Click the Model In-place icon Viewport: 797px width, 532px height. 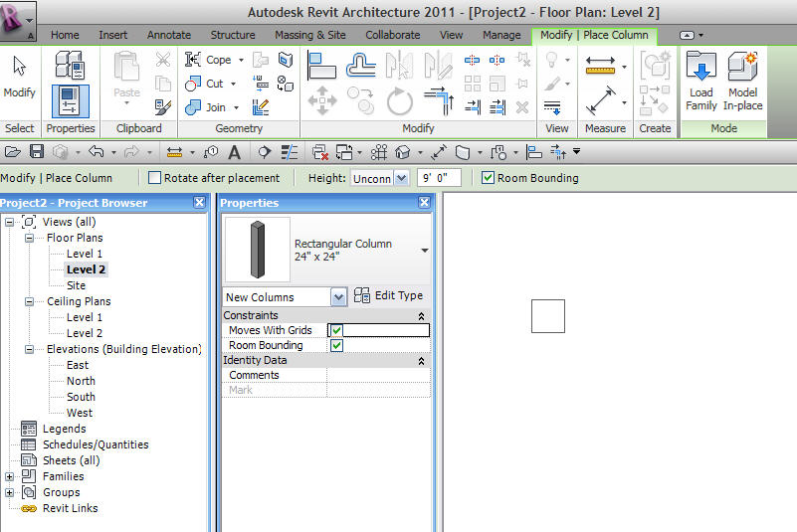(x=742, y=81)
